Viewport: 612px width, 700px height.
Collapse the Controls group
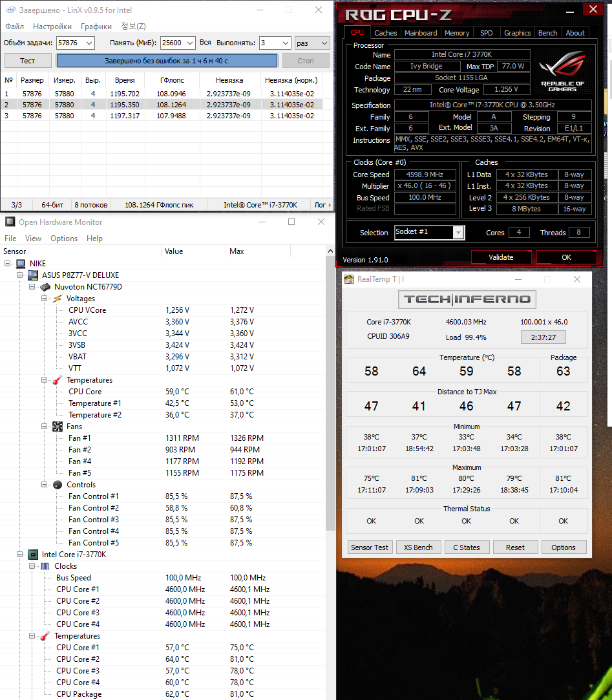click(44, 485)
